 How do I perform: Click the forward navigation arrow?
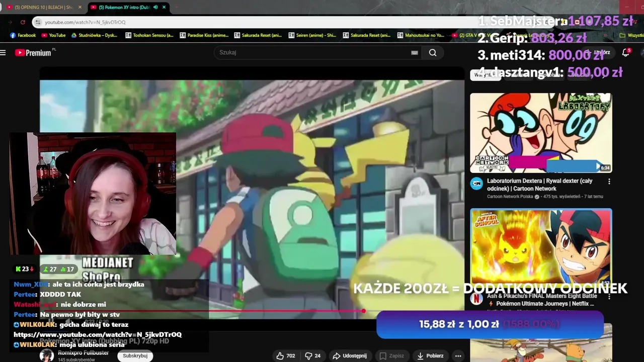[10, 22]
